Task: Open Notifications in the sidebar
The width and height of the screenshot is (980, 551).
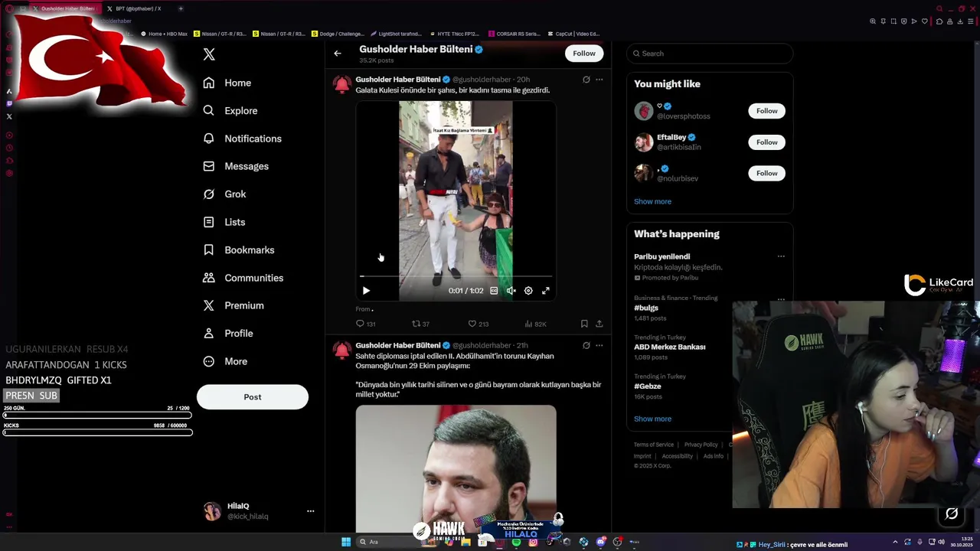Action: tap(242, 139)
